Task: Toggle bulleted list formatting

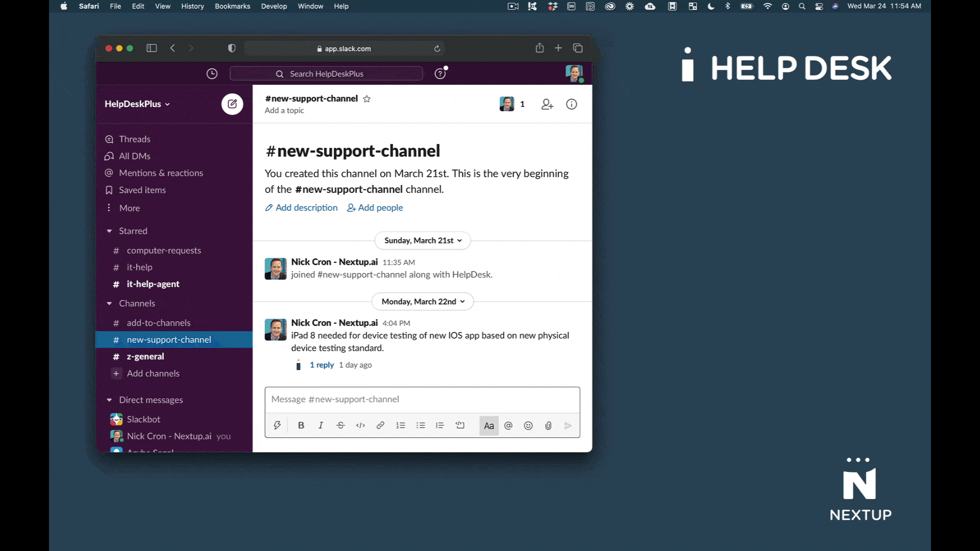Action: pyautogui.click(x=421, y=425)
